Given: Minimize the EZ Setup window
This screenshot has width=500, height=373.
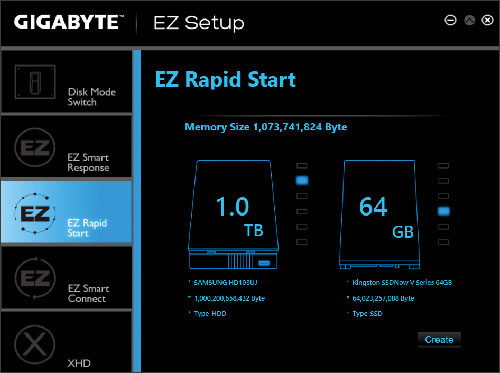Looking at the screenshot, I should pyautogui.click(x=450, y=21).
